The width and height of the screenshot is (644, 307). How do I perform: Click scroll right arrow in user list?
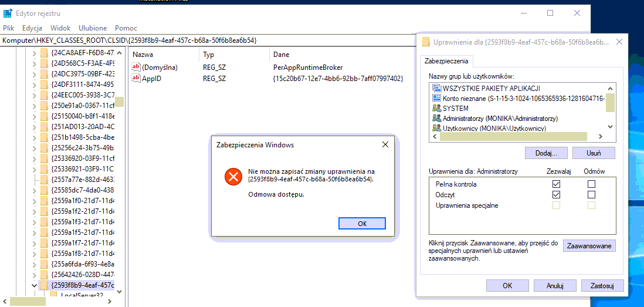(601, 136)
